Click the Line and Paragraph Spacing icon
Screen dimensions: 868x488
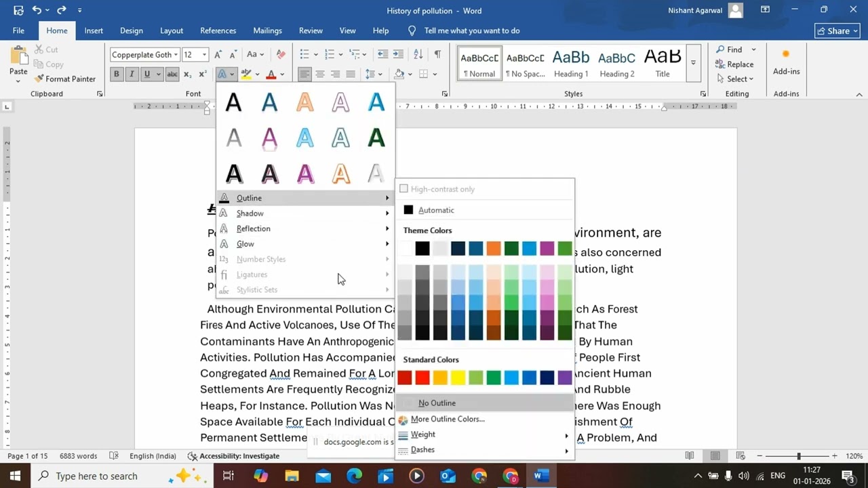click(x=370, y=74)
